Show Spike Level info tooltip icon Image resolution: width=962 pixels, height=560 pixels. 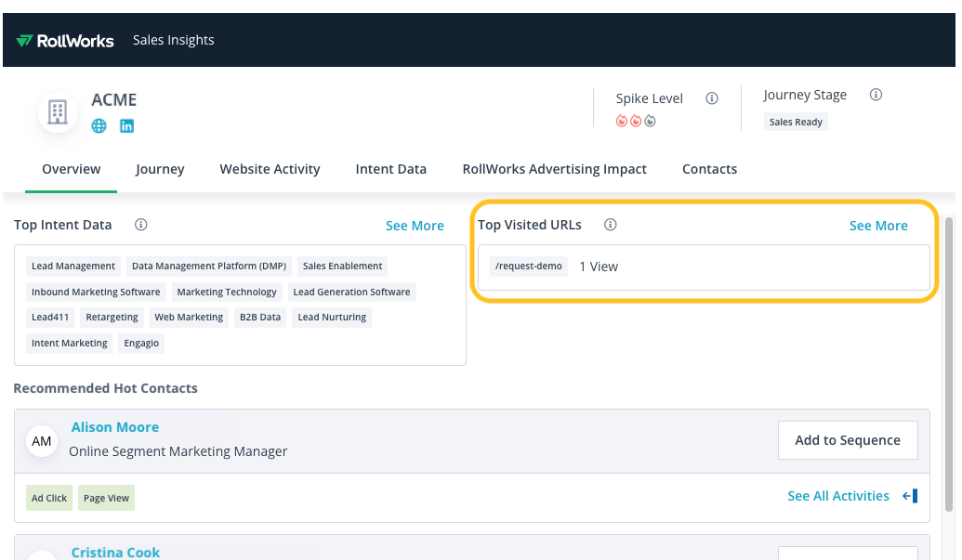(x=712, y=98)
